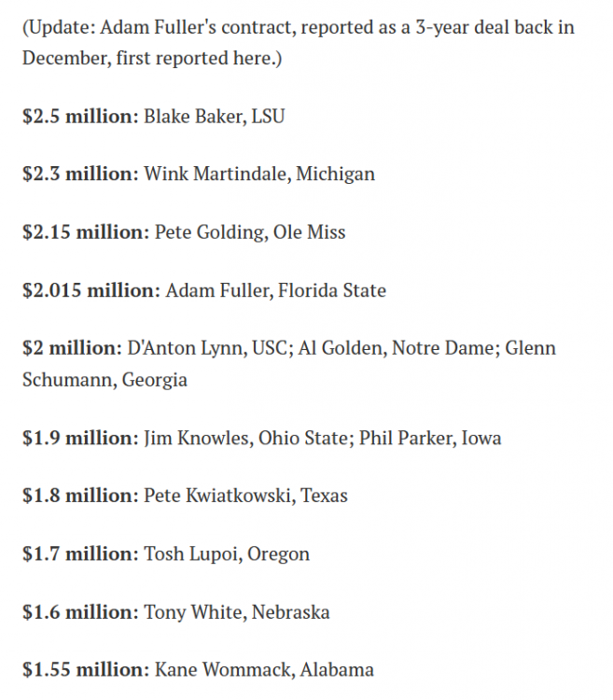Click Adam Fuller, Florida State text
This screenshot has width=613, height=700.
[x=275, y=290]
